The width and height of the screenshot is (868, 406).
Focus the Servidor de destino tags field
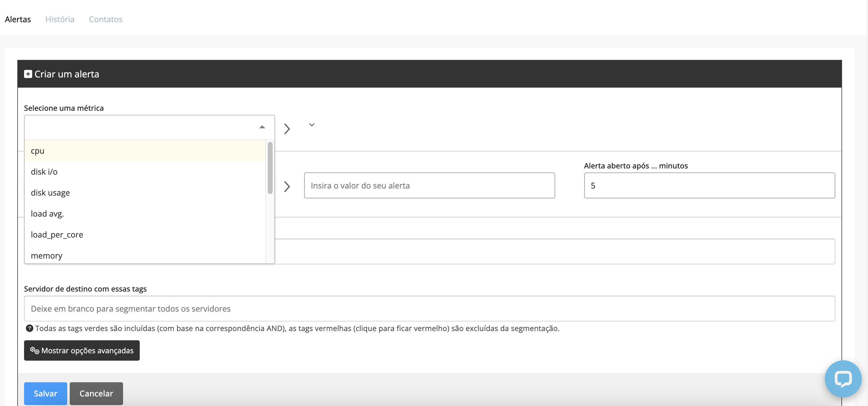(429, 308)
